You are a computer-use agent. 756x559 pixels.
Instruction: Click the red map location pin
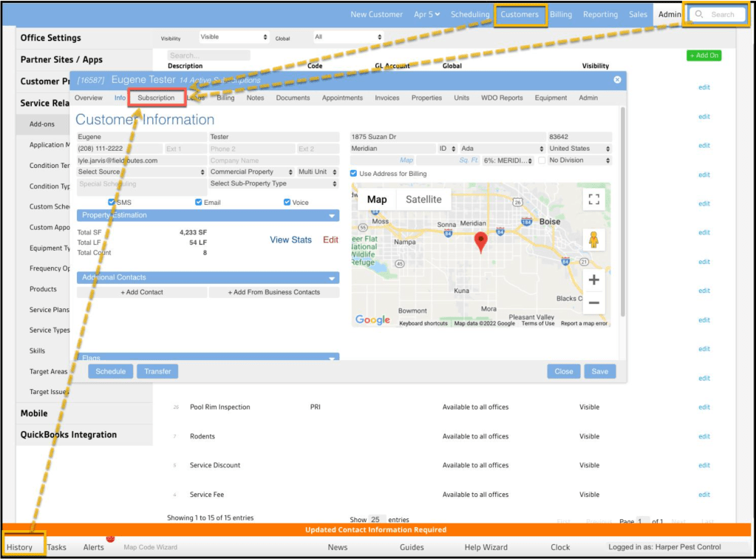[480, 241]
